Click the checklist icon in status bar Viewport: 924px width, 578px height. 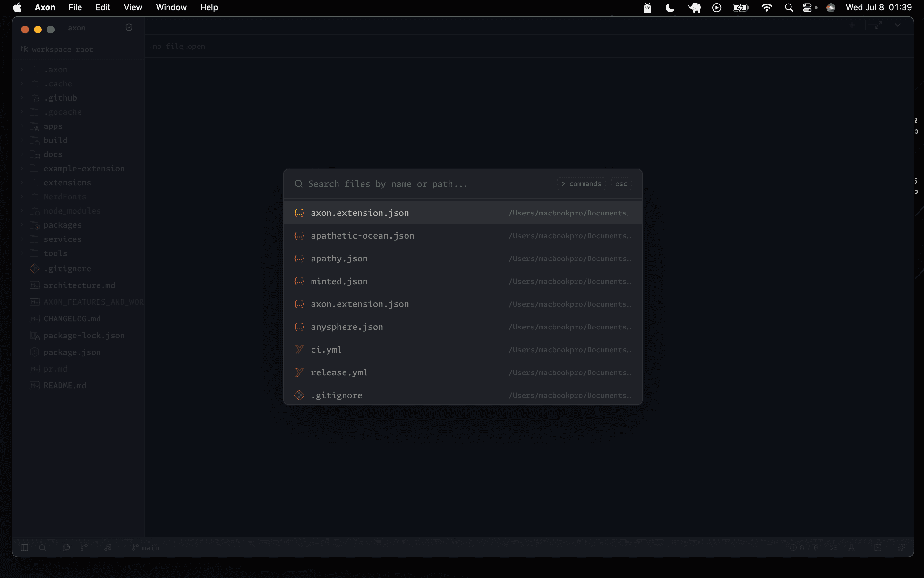click(x=834, y=547)
